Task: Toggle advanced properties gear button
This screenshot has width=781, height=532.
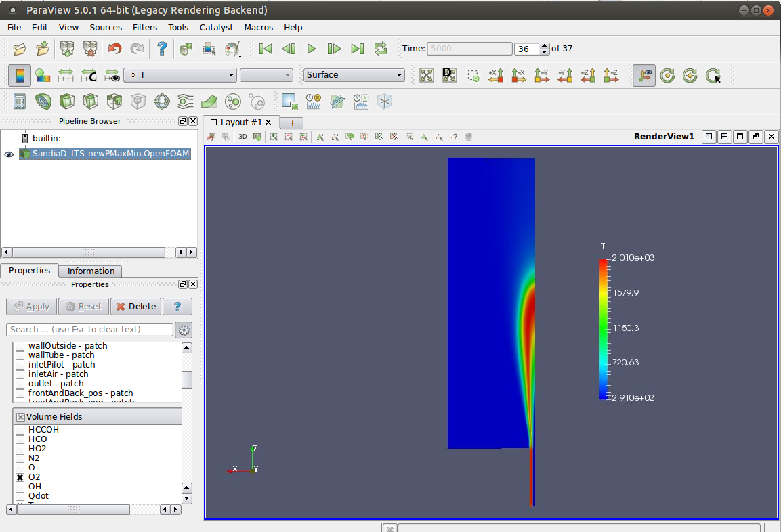Action: [x=184, y=330]
